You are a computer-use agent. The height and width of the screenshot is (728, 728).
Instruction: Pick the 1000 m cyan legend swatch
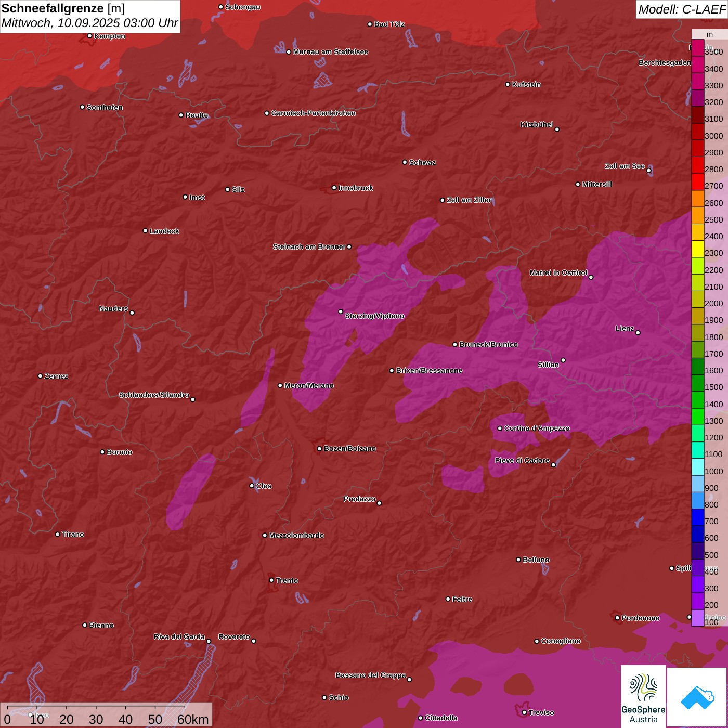click(698, 467)
